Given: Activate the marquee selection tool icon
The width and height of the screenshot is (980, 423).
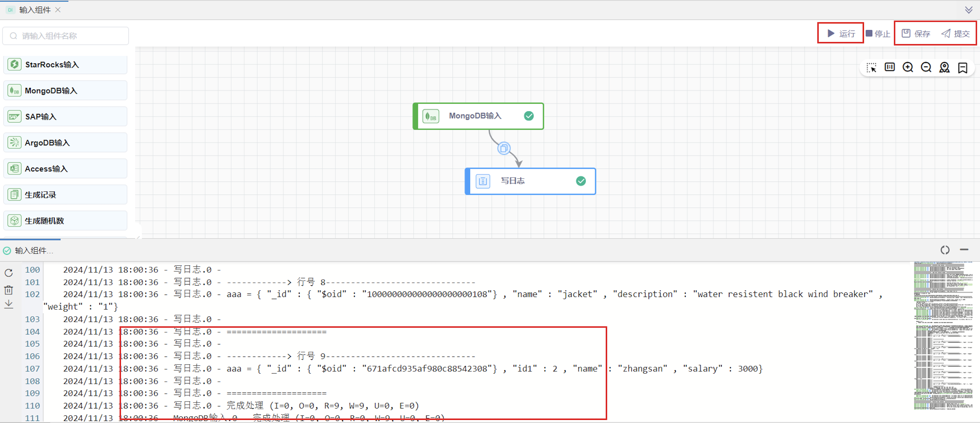Looking at the screenshot, I should pyautogui.click(x=871, y=67).
